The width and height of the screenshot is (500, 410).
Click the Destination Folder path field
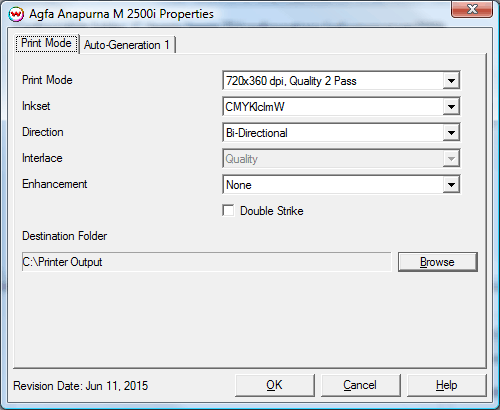[x=206, y=262]
